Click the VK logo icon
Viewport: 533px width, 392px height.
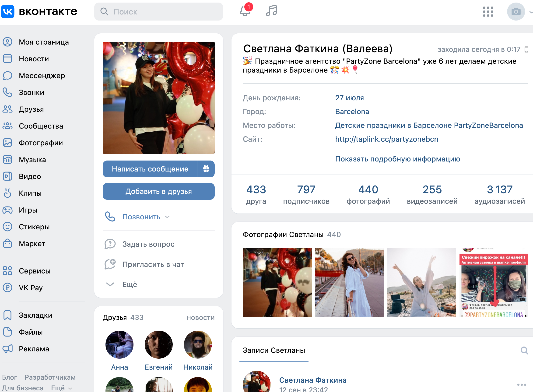point(8,11)
